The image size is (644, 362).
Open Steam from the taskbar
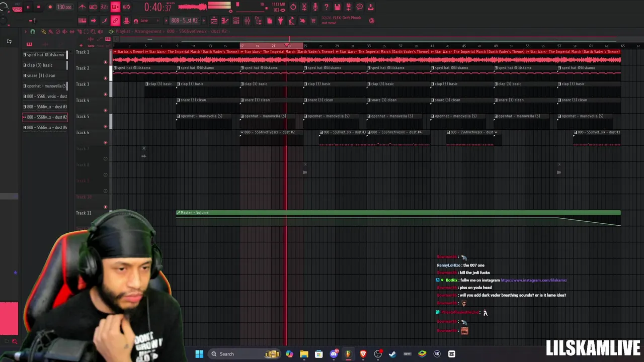[x=392, y=354]
